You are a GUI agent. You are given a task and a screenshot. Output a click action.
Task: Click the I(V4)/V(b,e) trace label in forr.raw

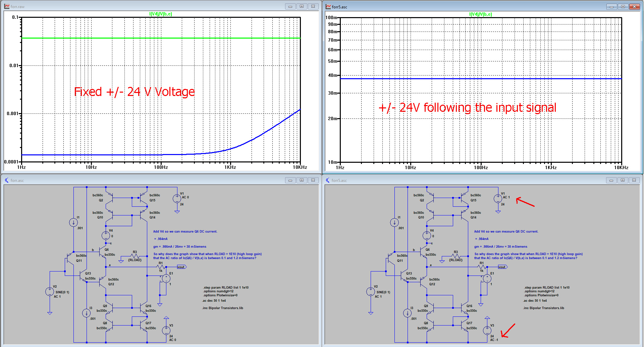160,14
